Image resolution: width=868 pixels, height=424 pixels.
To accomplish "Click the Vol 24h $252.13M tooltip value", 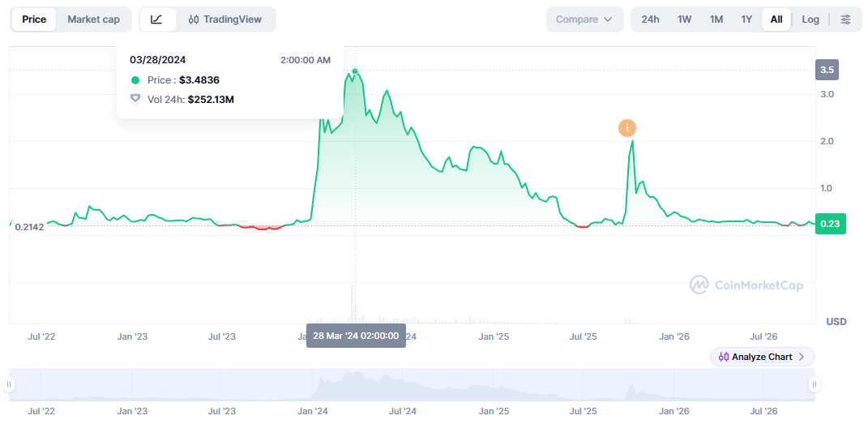I will coord(211,100).
